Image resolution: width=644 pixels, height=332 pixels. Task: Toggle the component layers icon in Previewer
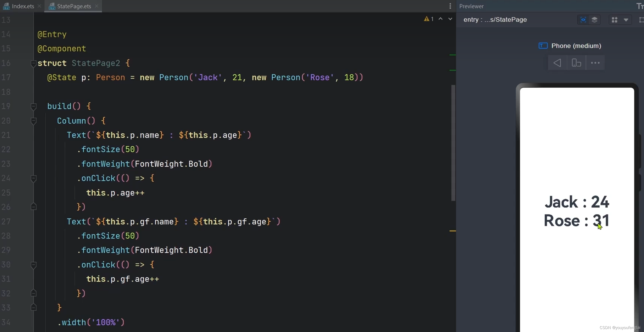click(x=595, y=20)
